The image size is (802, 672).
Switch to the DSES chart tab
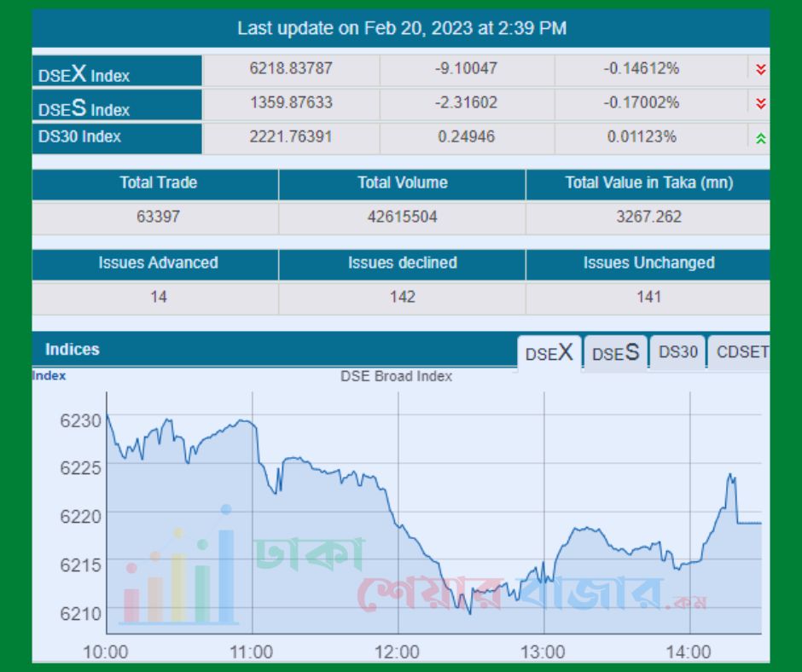tap(615, 353)
